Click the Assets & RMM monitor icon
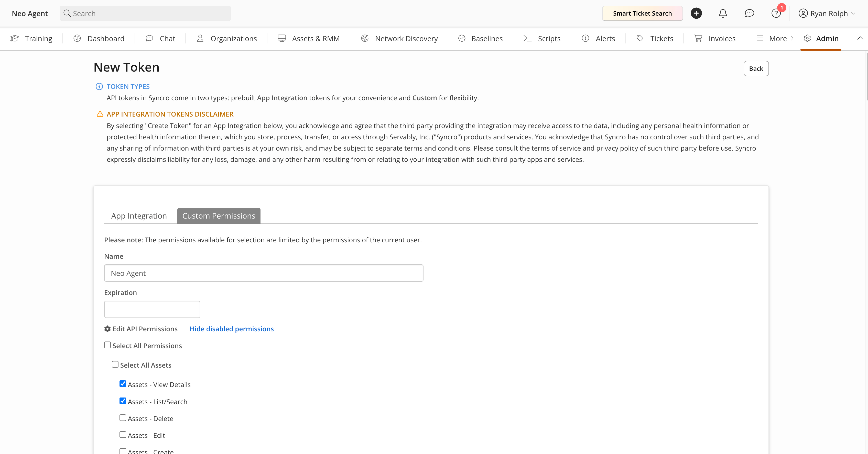This screenshot has height=454, width=868. click(x=282, y=38)
